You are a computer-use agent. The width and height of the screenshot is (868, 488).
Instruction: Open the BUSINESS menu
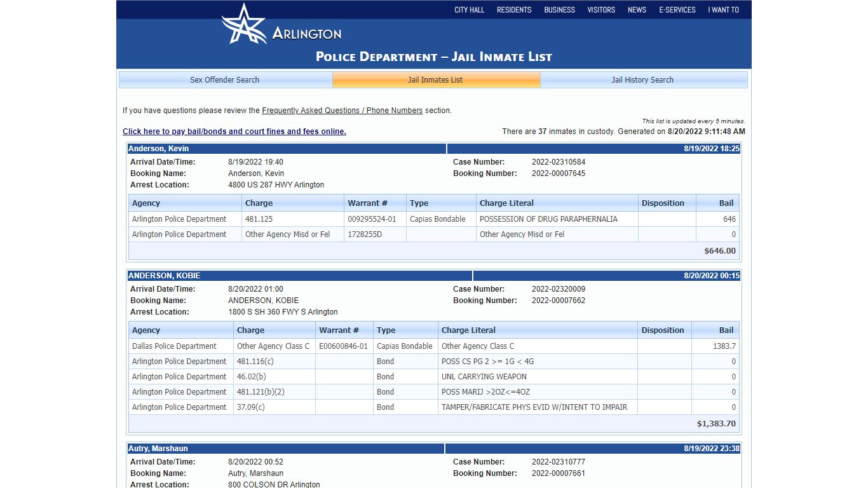[x=559, y=10]
